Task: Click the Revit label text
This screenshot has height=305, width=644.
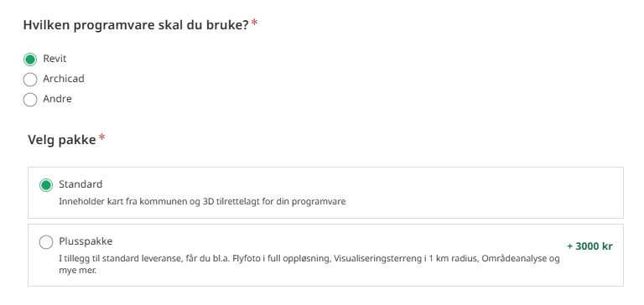Action: pos(55,59)
